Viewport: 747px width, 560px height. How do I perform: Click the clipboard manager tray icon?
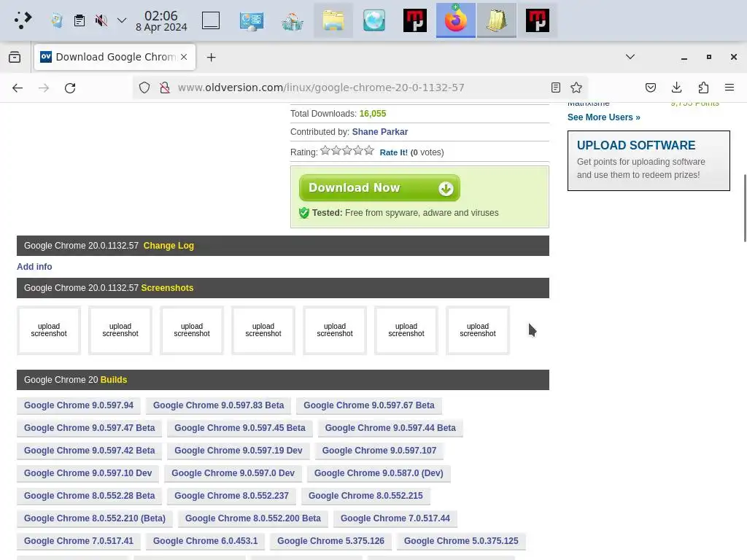(79, 20)
